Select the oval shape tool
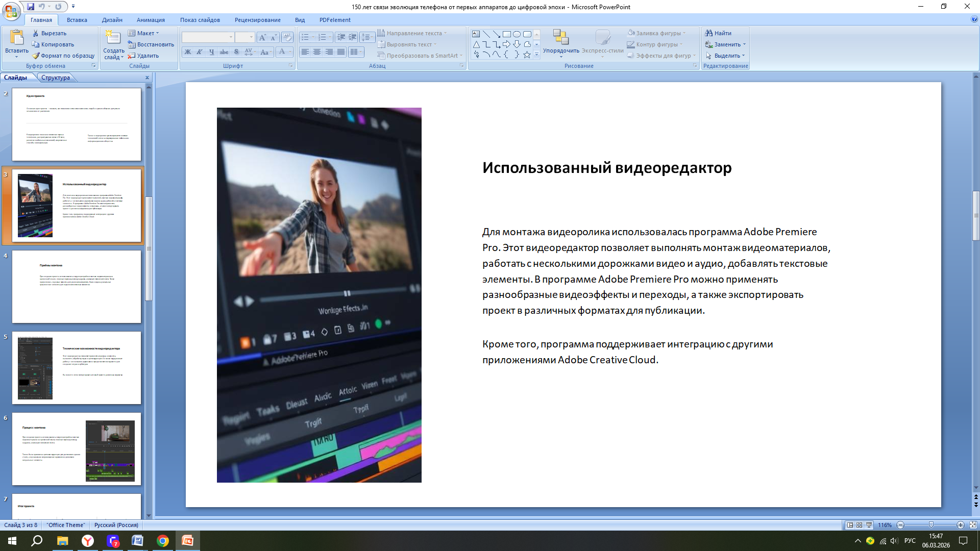Image resolution: width=980 pixels, height=551 pixels. point(517,34)
